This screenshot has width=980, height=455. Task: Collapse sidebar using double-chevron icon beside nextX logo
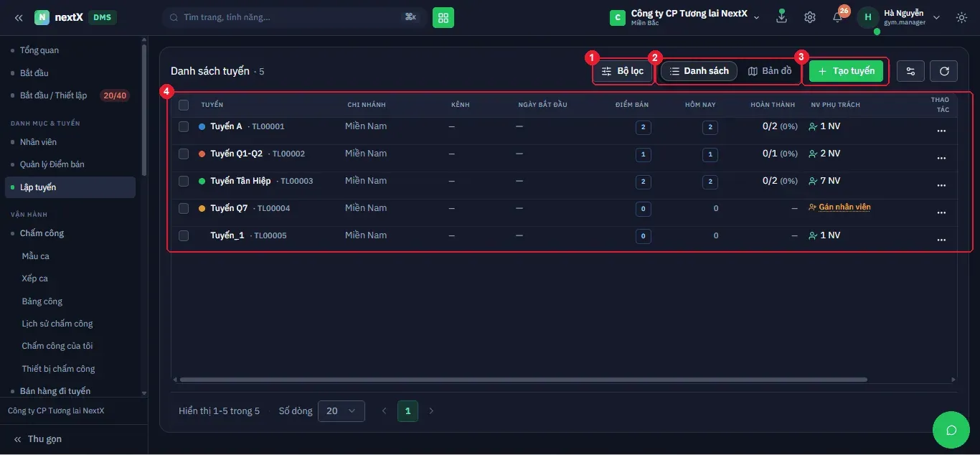(x=19, y=17)
